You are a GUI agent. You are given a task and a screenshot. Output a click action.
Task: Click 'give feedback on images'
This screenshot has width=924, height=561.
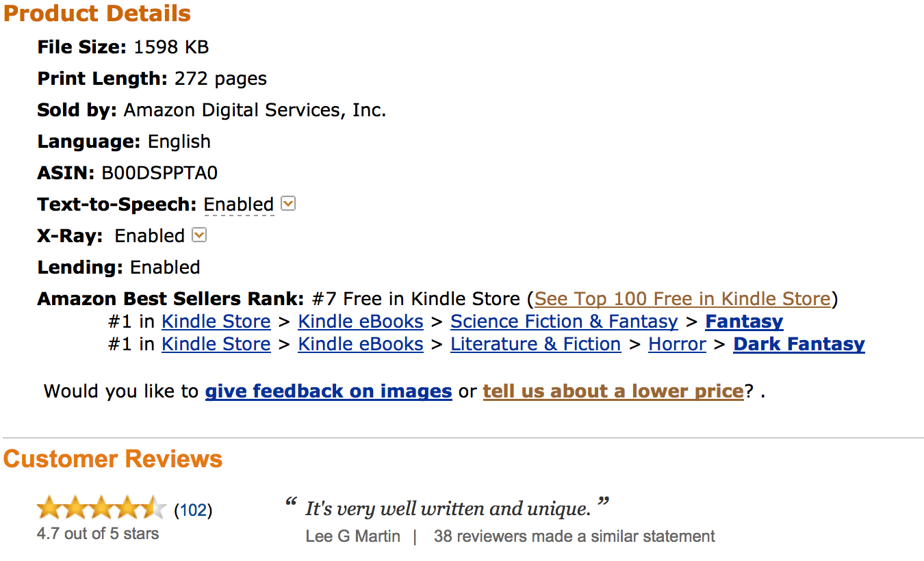[329, 391]
